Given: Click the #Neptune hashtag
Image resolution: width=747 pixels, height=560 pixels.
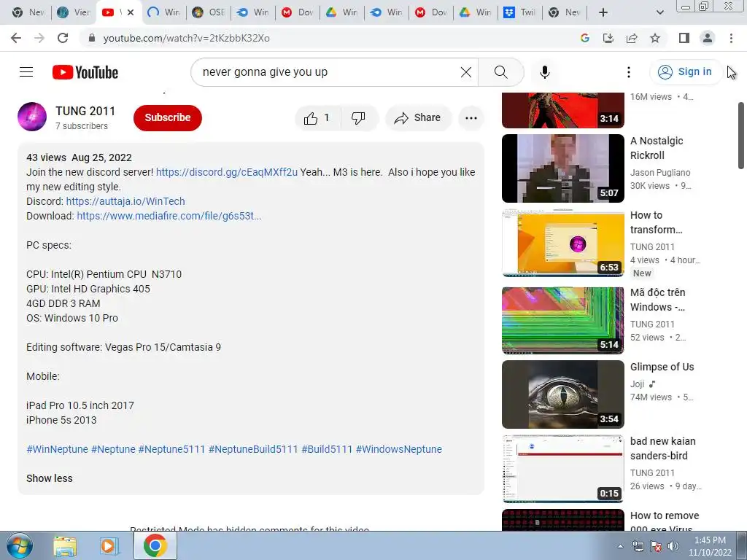Looking at the screenshot, I should pos(113,449).
